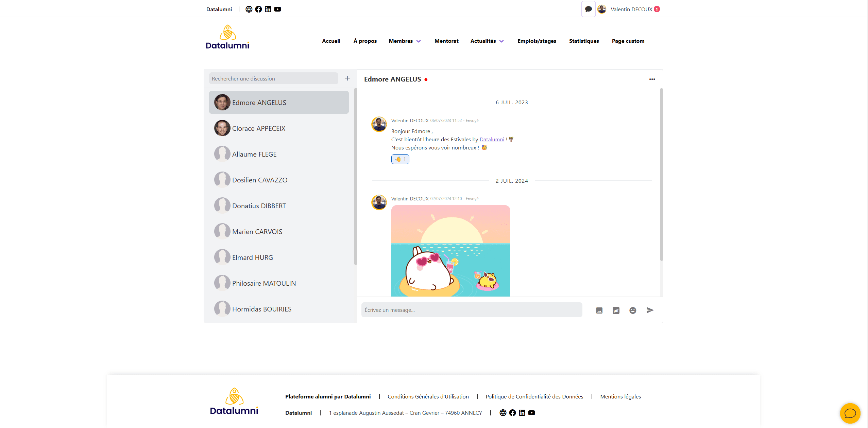Toggle the clap reaction on the Estivales message

[400, 159]
